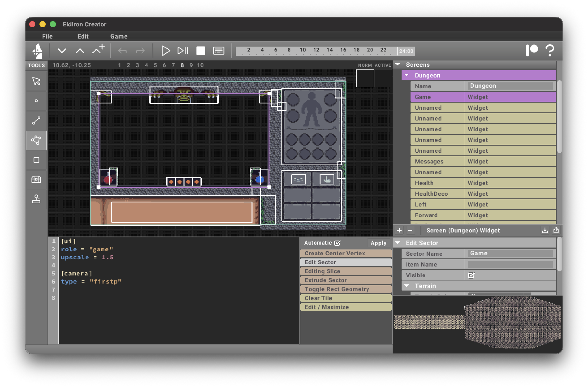This screenshot has height=387, width=588.
Task: Click the export icon beside Screen Widget
Action: pyautogui.click(x=556, y=230)
